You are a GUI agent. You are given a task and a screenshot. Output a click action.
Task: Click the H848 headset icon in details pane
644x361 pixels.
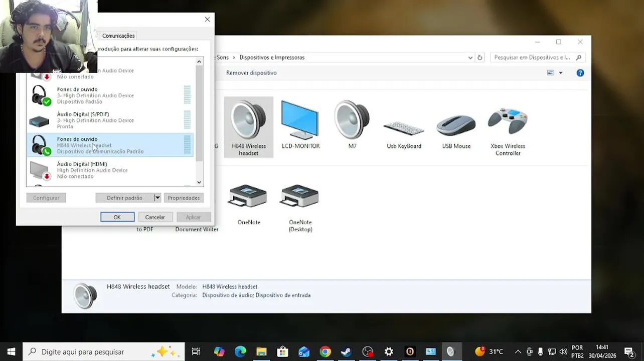(85, 296)
